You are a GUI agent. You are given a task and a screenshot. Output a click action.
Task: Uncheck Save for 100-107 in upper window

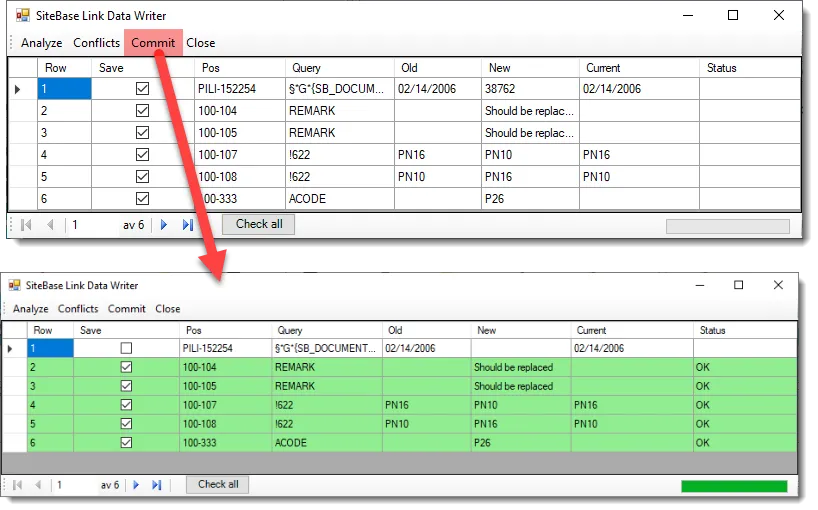pyautogui.click(x=142, y=154)
